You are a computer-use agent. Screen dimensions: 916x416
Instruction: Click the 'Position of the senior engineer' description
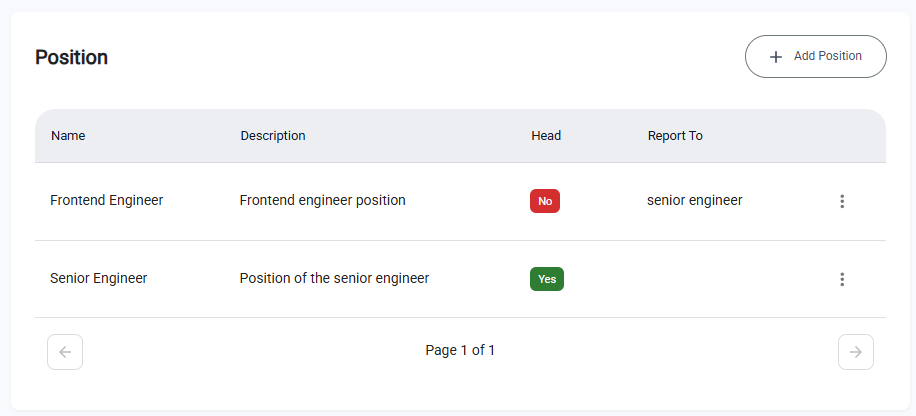(x=334, y=278)
